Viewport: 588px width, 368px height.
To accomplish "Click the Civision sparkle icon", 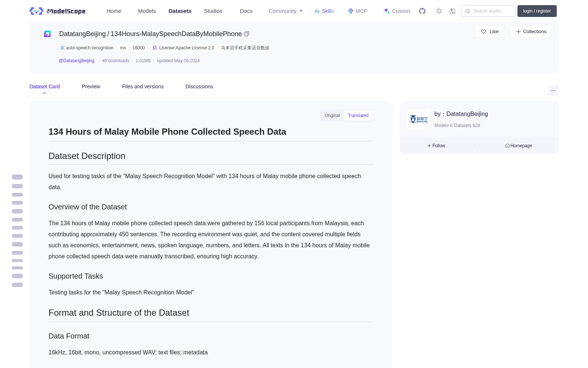I will [387, 11].
